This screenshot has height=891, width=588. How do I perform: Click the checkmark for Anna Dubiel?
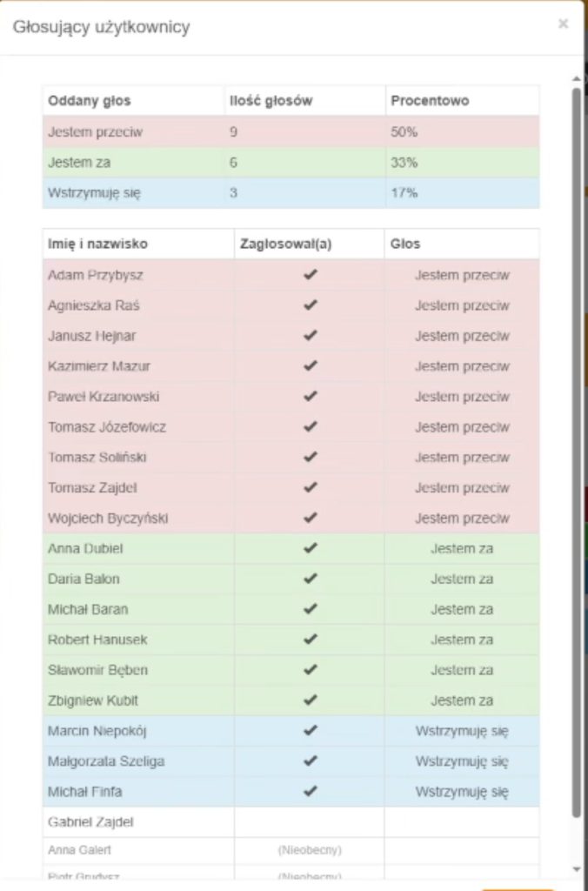(x=310, y=548)
